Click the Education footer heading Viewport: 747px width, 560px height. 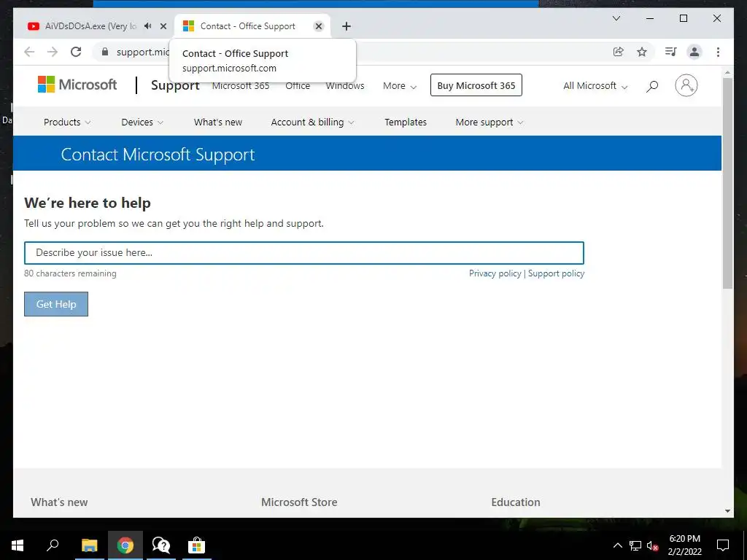516,502
